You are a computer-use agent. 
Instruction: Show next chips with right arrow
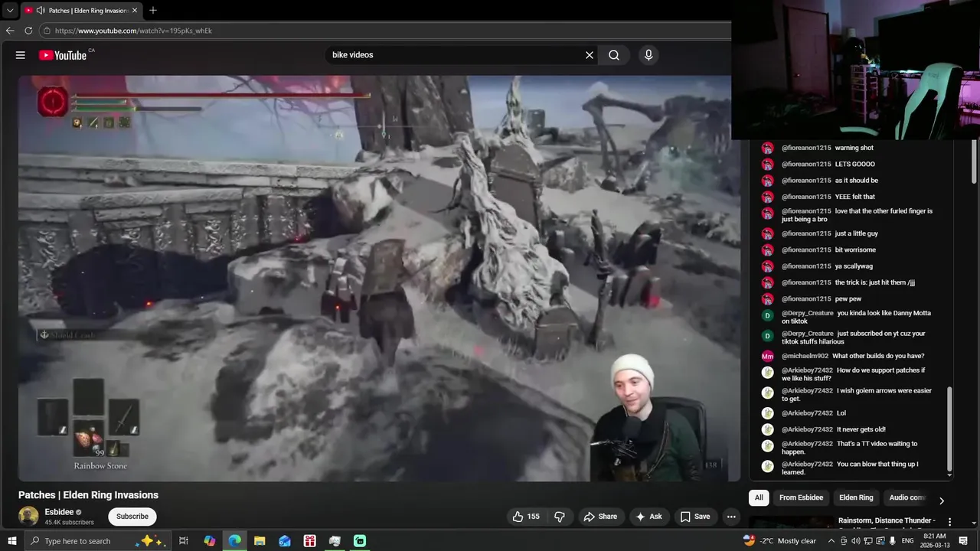[x=942, y=500]
